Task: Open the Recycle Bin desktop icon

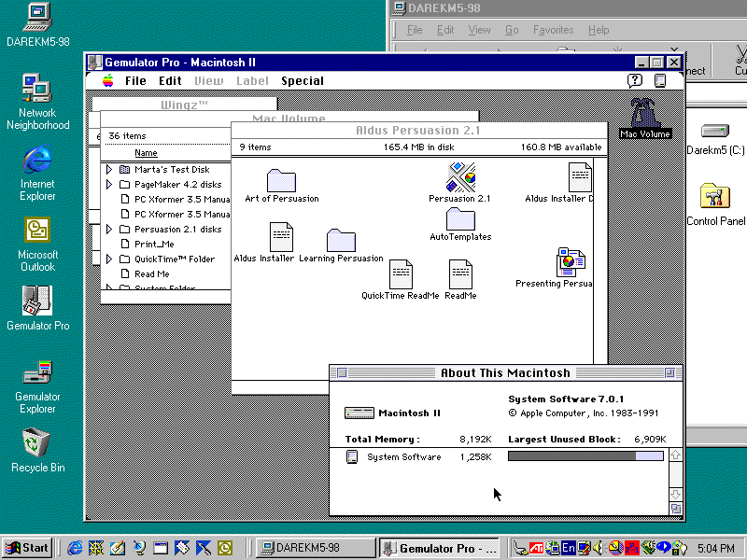Action: 36,442
